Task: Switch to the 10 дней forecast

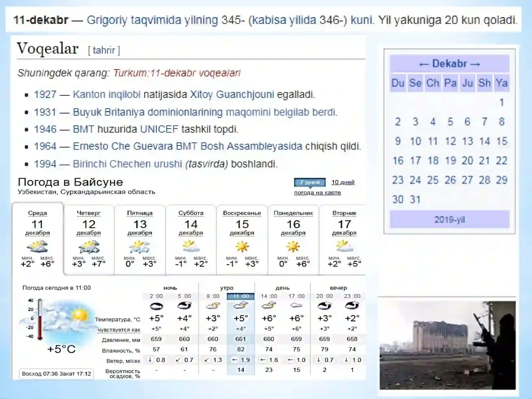Action: click(343, 182)
